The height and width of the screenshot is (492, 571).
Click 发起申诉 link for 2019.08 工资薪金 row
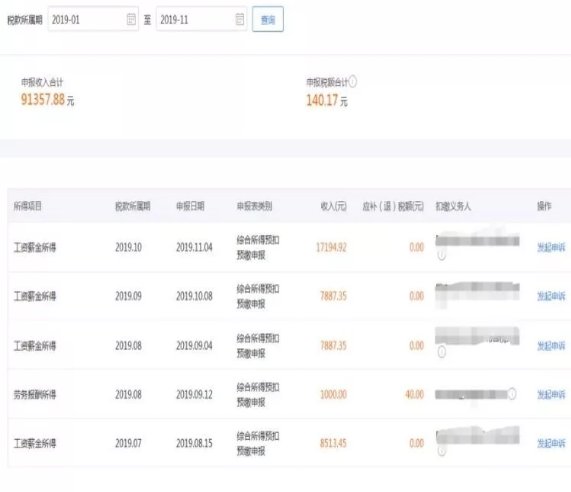(x=551, y=346)
